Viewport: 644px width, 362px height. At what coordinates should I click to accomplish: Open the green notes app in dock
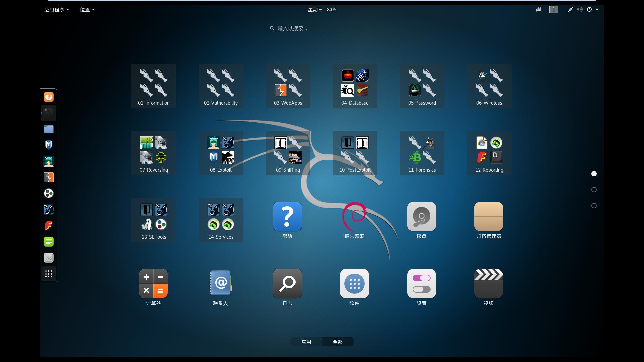49,242
